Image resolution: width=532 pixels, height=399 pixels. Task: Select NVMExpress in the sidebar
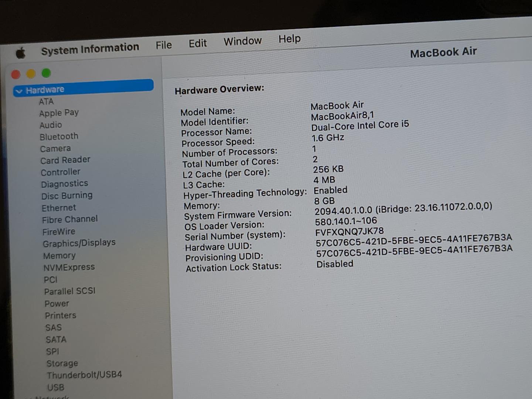point(69,267)
